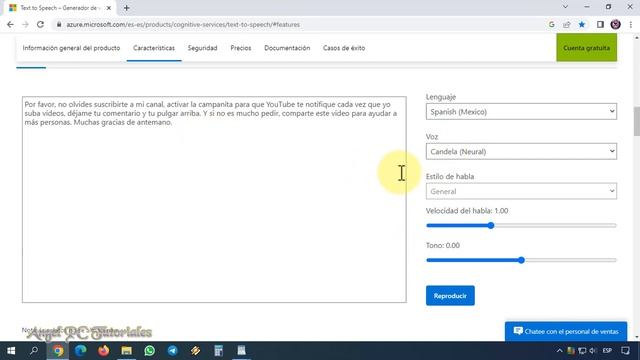Open File Explorer from taskbar
The width and height of the screenshot is (640, 360).
tap(127, 351)
